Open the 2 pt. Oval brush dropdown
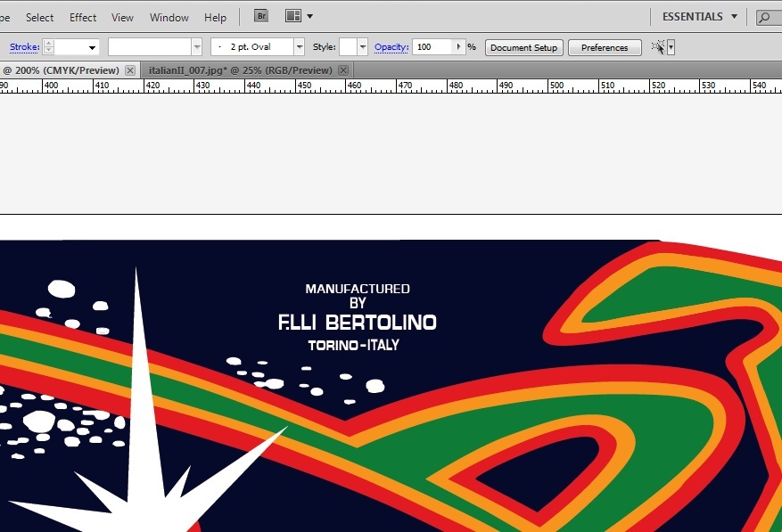 click(x=300, y=47)
